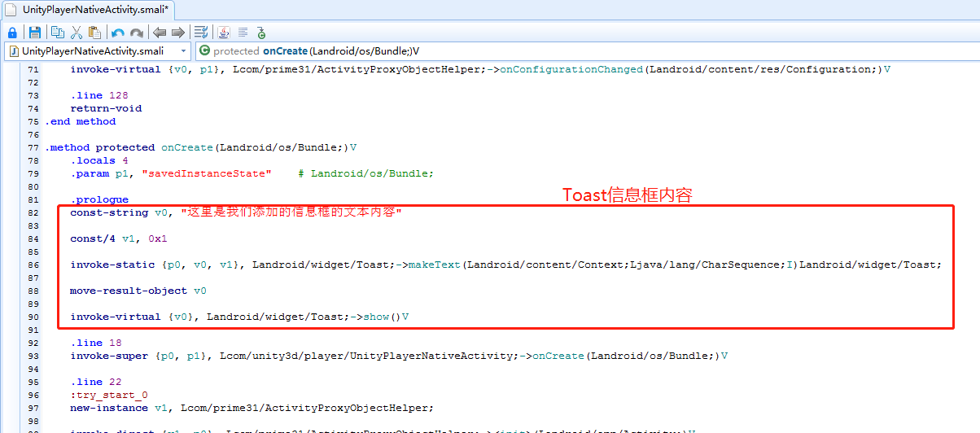
Task: Toggle the read-only lock icon
Action: (x=12, y=33)
